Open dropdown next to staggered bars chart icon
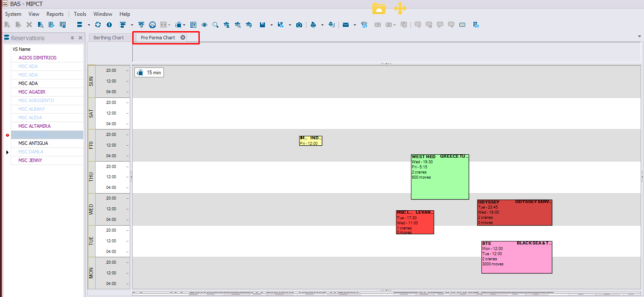Image resolution: width=644 pixels, height=297 pixels. (132, 25)
